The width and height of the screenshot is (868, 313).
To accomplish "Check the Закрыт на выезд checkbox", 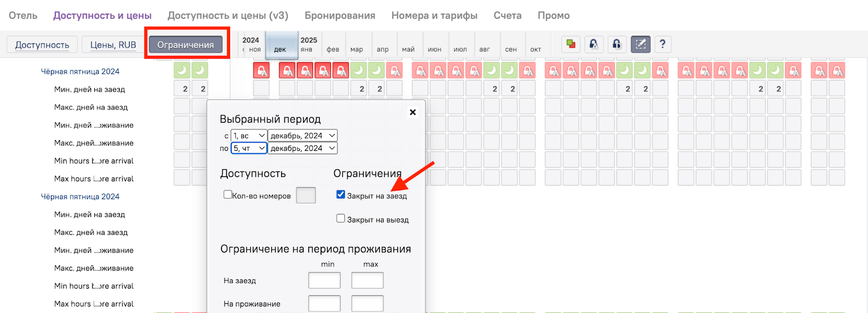I will pos(341,218).
